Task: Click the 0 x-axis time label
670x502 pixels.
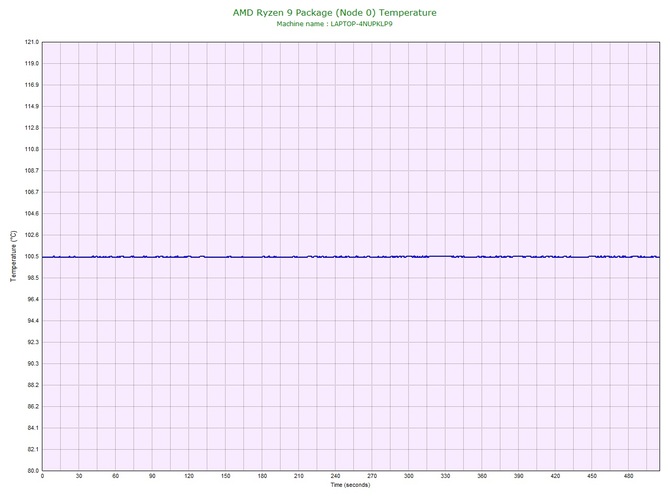Action: [x=42, y=476]
